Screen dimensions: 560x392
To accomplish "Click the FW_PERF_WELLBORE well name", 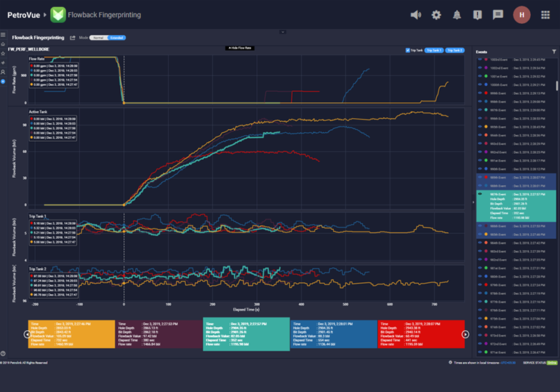I will coord(28,49).
